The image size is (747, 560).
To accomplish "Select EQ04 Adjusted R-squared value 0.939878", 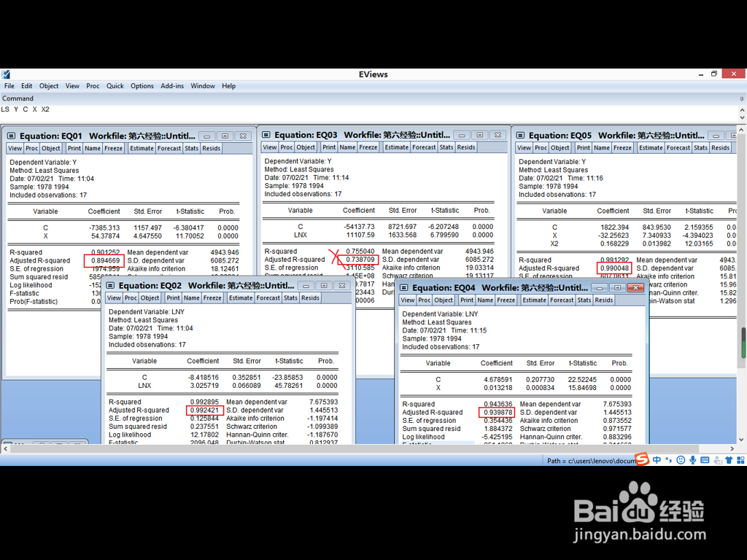I will click(498, 413).
